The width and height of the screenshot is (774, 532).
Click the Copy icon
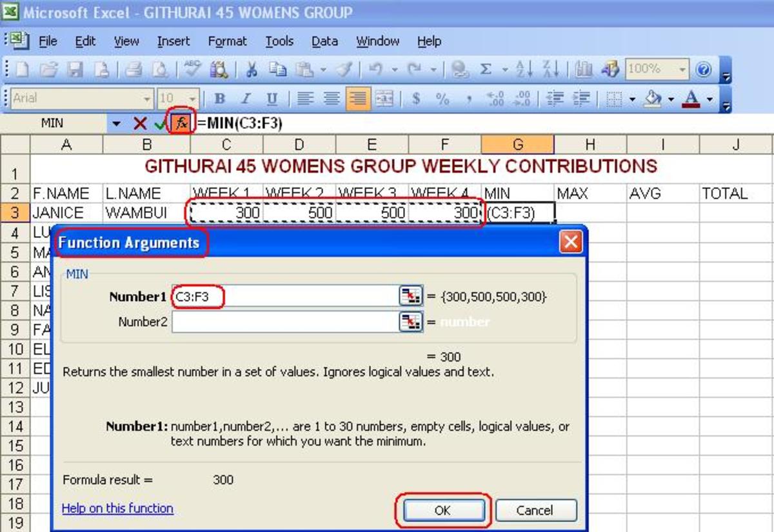(x=277, y=70)
